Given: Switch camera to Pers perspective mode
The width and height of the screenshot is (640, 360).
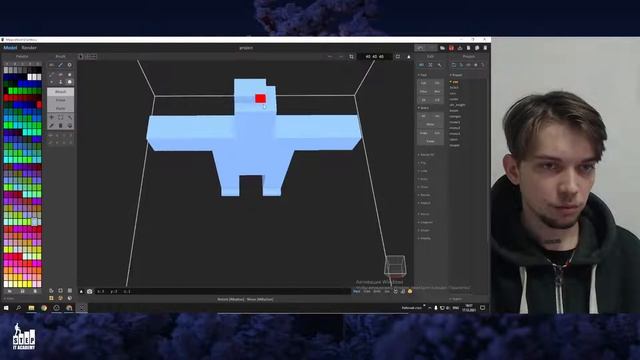Looking at the screenshot, I should coord(357,291).
